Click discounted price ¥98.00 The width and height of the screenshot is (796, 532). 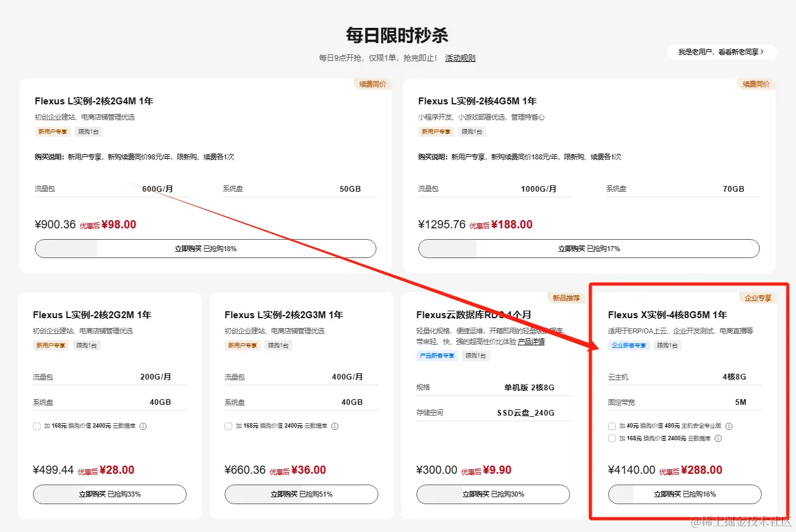click(x=118, y=225)
